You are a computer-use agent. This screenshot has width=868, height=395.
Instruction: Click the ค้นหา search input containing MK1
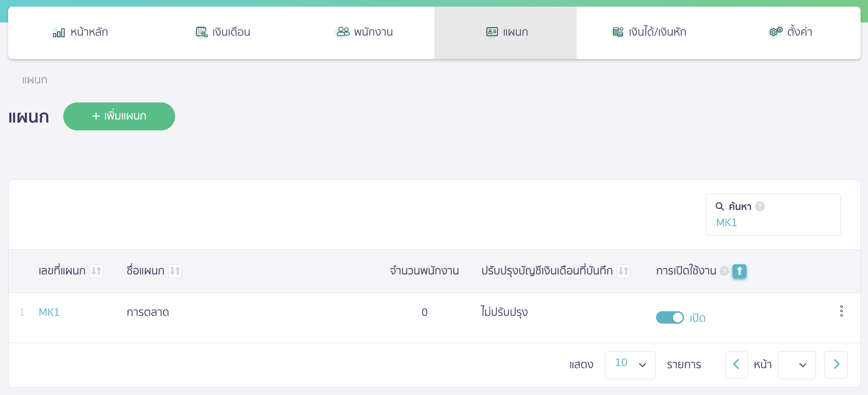pyautogui.click(x=773, y=223)
